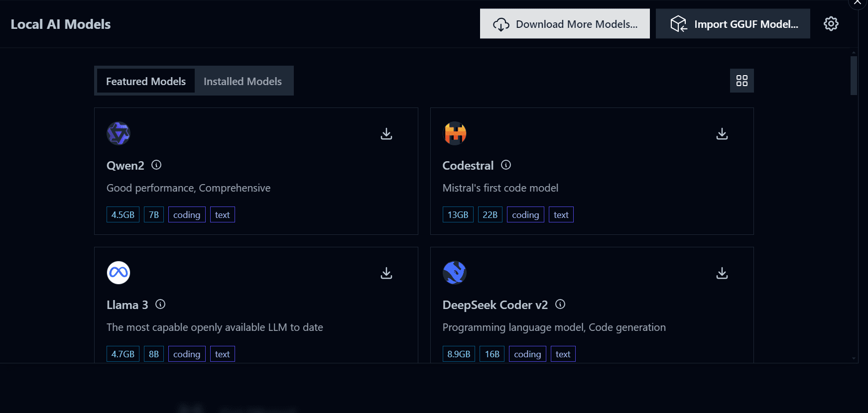Click Codestral 13GB size tag
Screen dimensions: 868x413
[458, 214]
